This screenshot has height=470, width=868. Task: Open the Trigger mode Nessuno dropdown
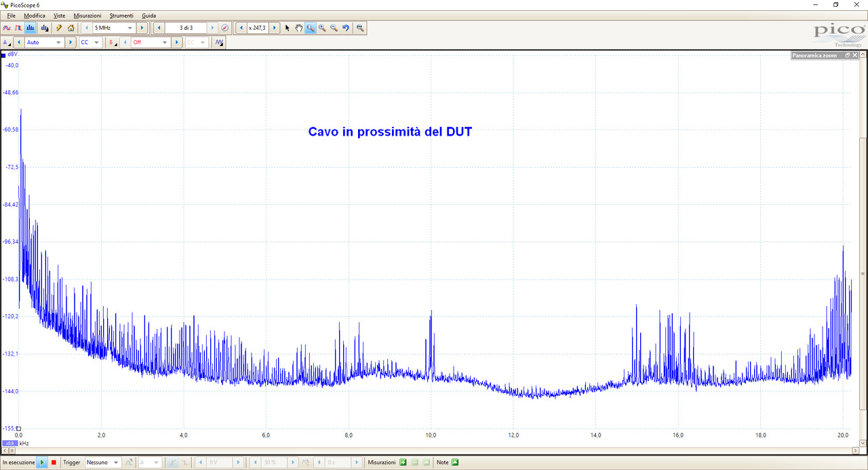click(x=102, y=463)
